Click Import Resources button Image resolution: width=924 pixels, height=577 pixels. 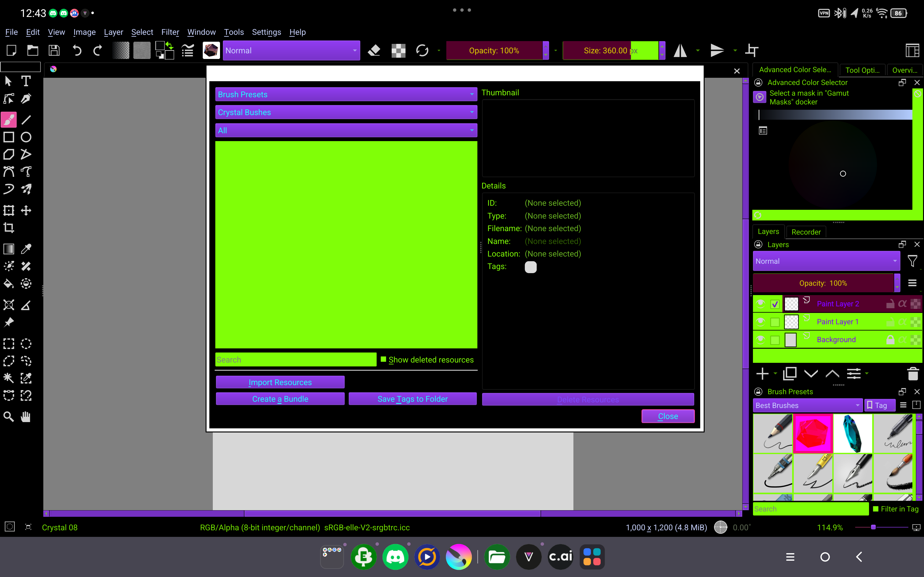pos(280,382)
